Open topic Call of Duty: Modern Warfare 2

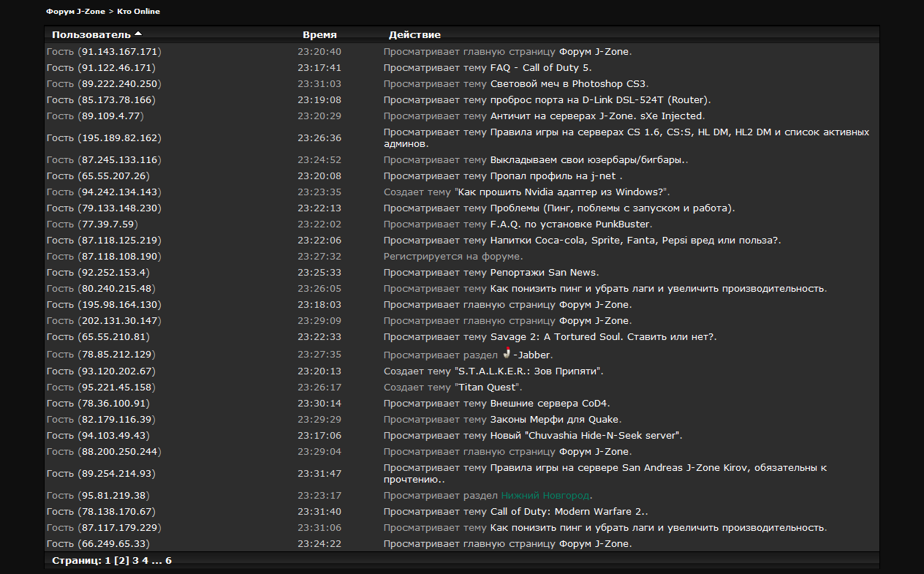567,512
